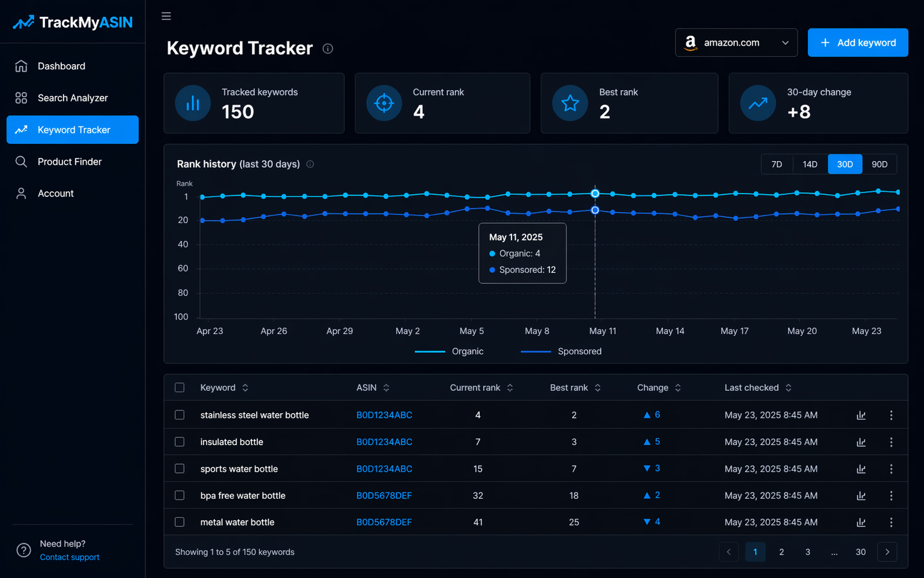
Task: Open ASIN link for stainless steel water bottle
Action: [384, 415]
